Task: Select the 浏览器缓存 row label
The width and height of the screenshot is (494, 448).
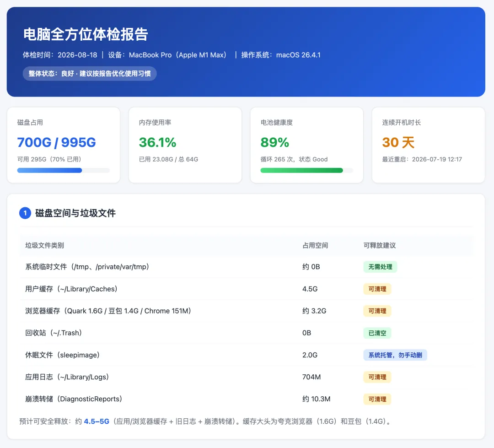Action: click(x=108, y=311)
